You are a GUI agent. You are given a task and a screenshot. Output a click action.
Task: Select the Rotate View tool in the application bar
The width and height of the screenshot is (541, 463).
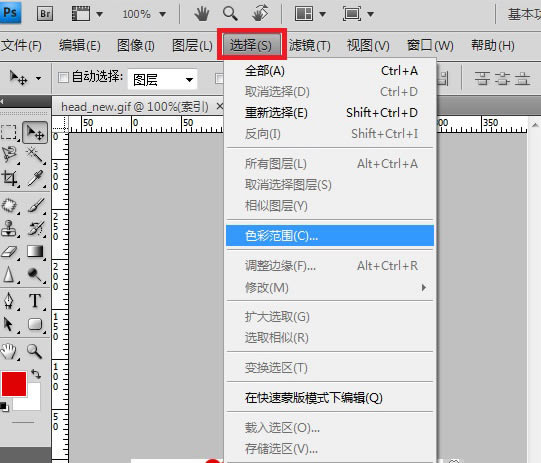260,13
